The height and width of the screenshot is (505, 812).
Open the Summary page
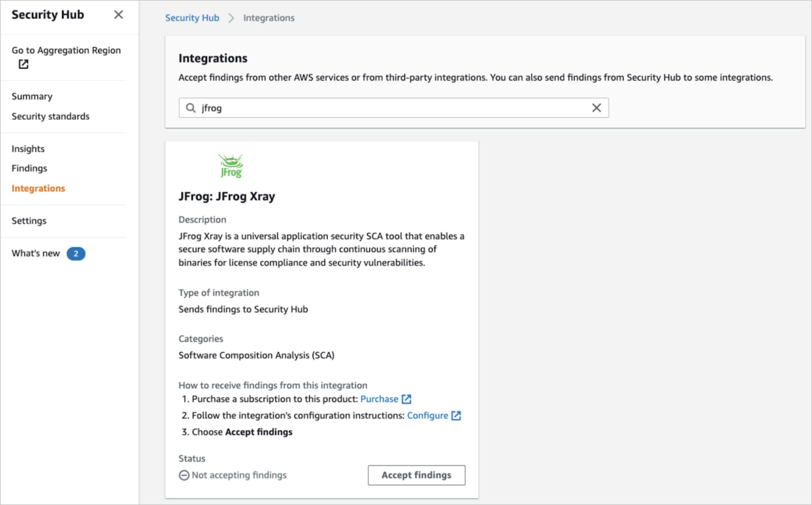32,97
